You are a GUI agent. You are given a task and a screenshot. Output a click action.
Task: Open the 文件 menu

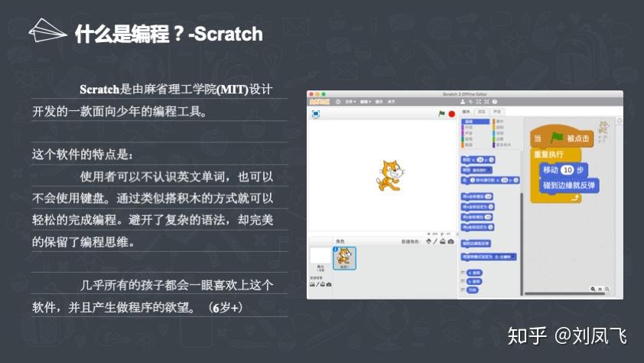[x=350, y=102]
